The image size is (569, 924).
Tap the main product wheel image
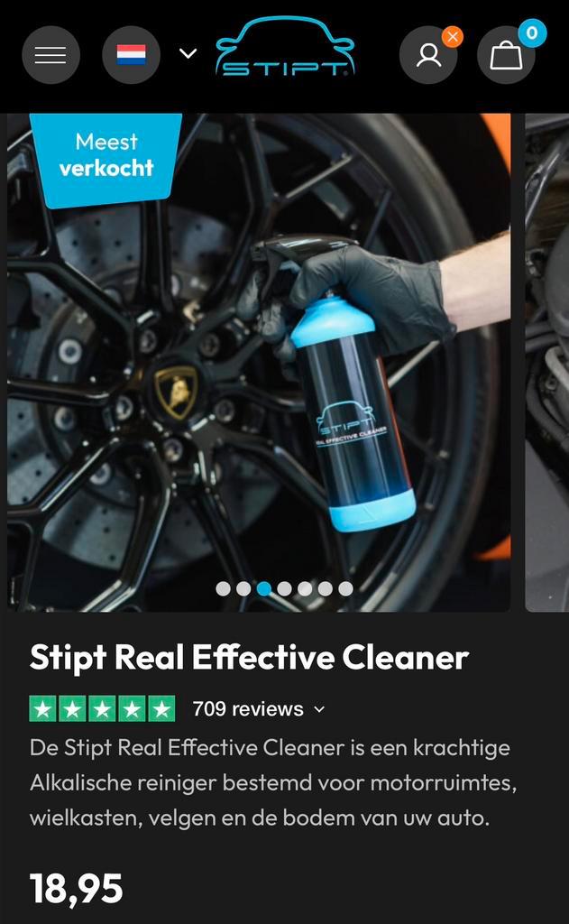pos(259,363)
